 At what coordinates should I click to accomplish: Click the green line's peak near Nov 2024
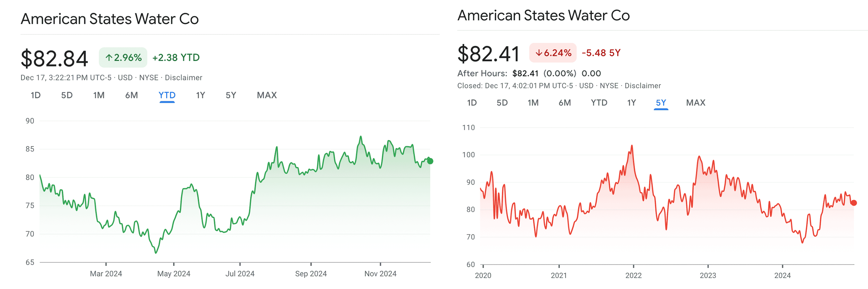coord(361,136)
